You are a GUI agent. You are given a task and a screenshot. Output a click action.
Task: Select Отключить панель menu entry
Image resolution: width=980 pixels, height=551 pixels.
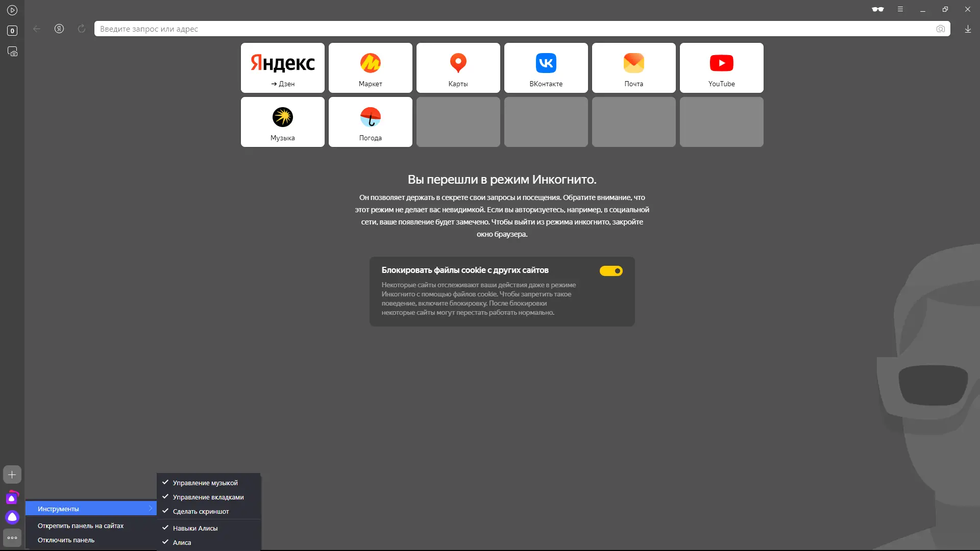(x=66, y=540)
